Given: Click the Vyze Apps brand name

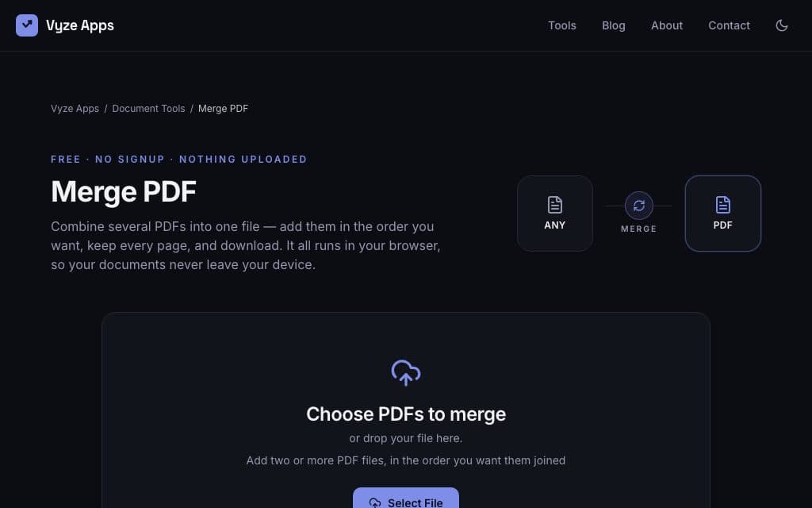Looking at the screenshot, I should point(80,25).
